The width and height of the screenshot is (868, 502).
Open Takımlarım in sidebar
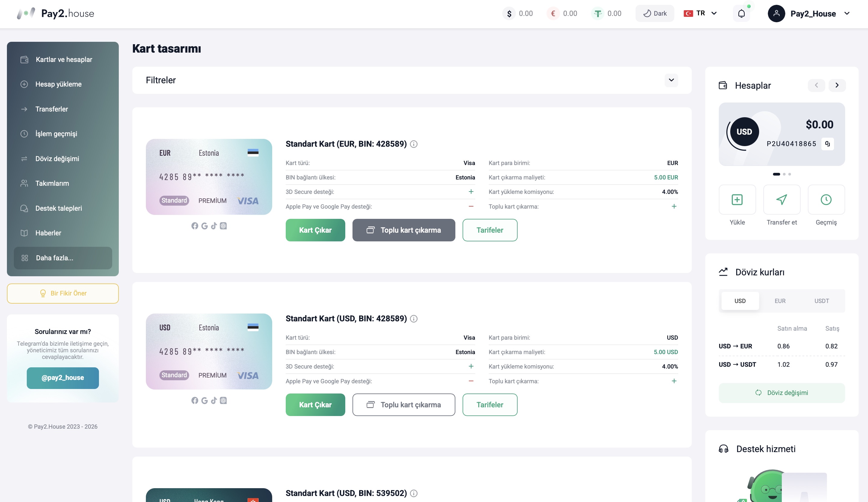pyautogui.click(x=63, y=184)
